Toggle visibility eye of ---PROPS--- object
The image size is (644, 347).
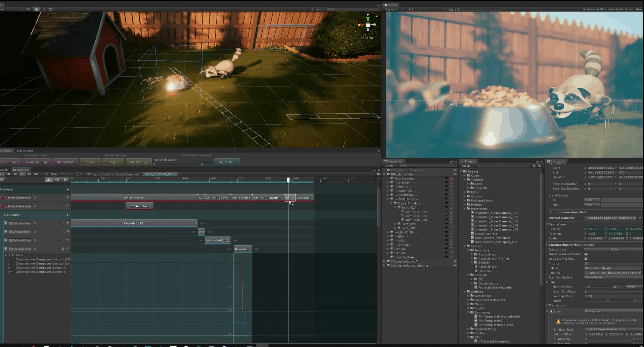446,187
